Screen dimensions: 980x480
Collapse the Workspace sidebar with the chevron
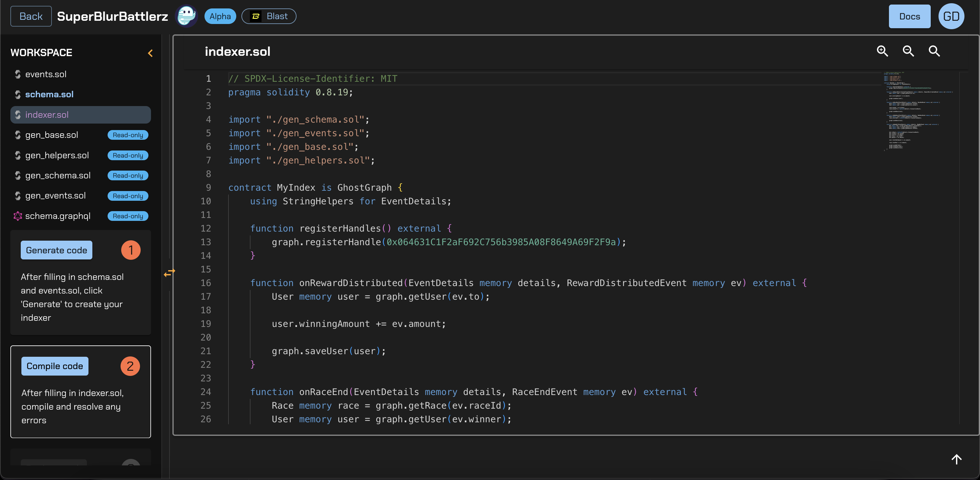[150, 53]
